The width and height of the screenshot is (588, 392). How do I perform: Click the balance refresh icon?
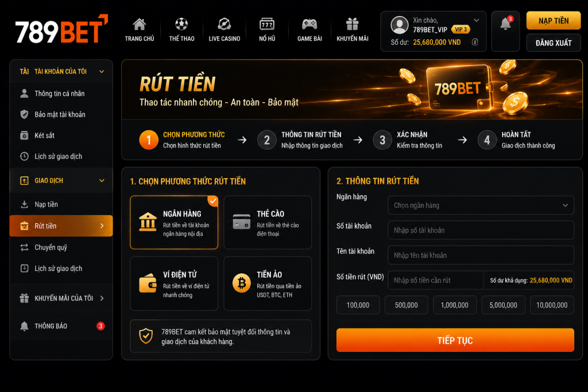pyautogui.click(x=475, y=42)
